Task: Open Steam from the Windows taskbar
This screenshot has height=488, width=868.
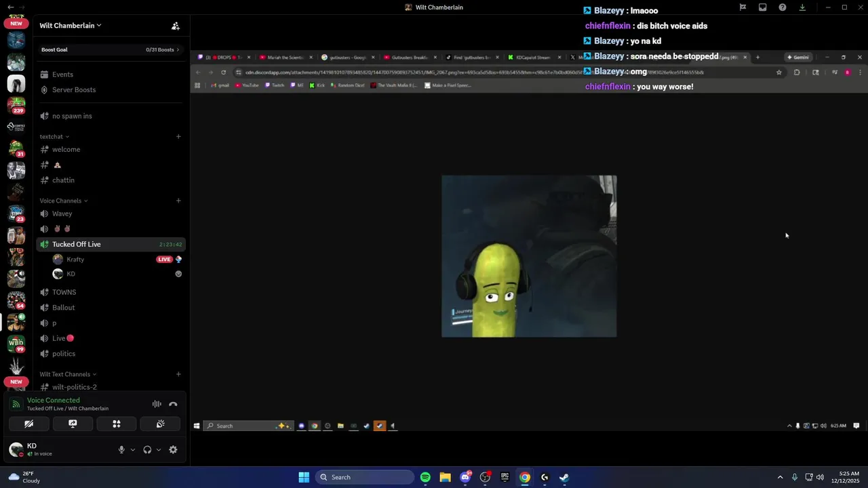Action: click(x=564, y=477)
